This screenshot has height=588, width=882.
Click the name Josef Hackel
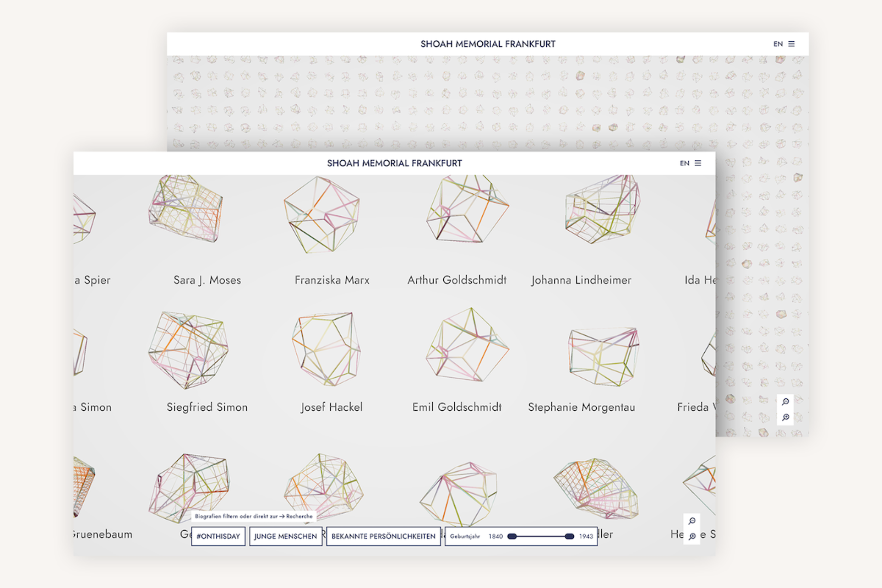tap(332, 407)
